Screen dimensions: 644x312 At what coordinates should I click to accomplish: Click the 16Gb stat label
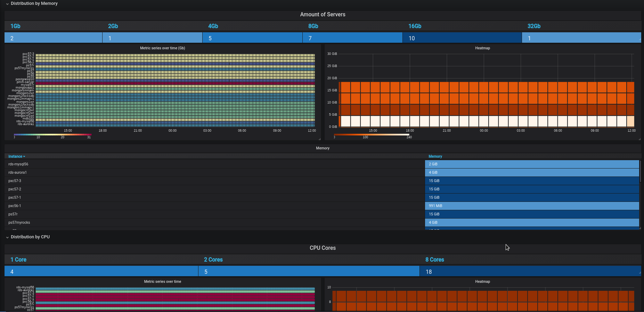tap(415, 26)
